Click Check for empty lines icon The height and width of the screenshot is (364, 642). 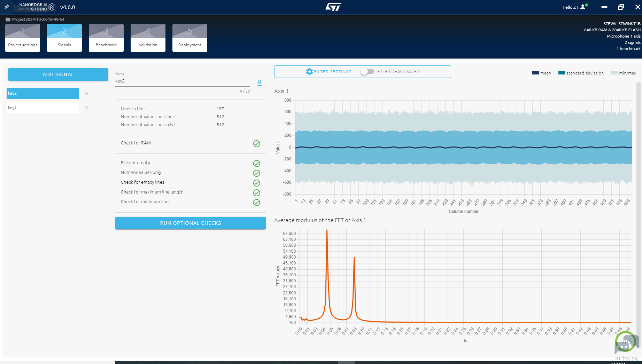pos(257,183)
